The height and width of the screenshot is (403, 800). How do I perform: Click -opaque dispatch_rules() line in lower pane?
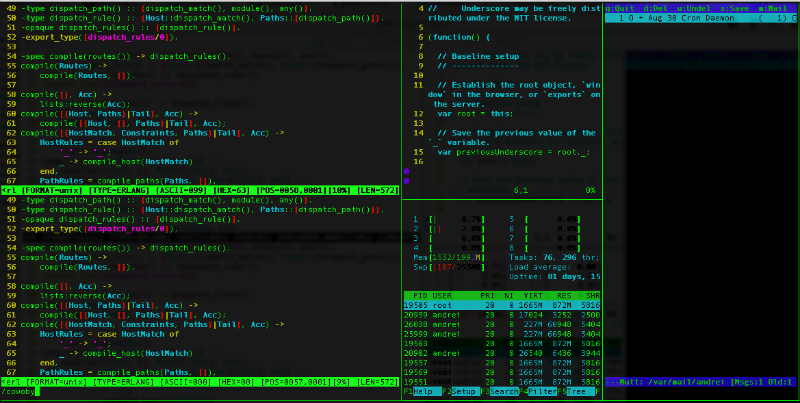(131, 219)
